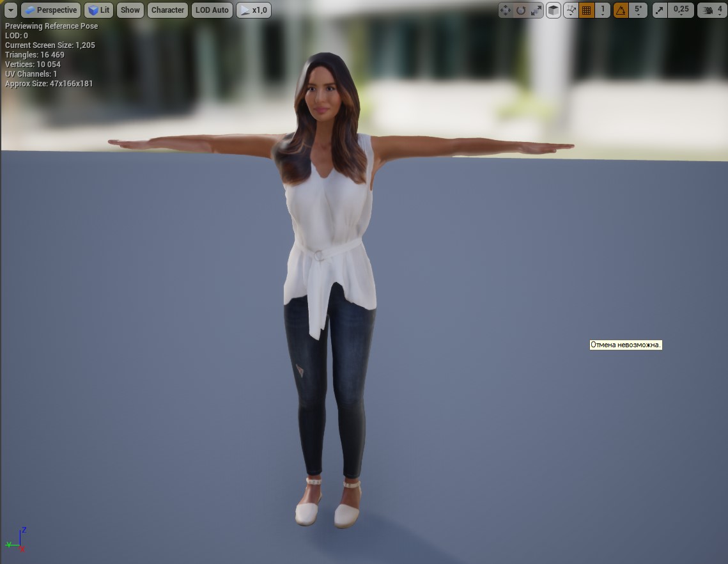The image size is (728, 564).
Task: Open the rotation snap 5° dropdown
Action: pyautogui.click(x=639, y=10)
